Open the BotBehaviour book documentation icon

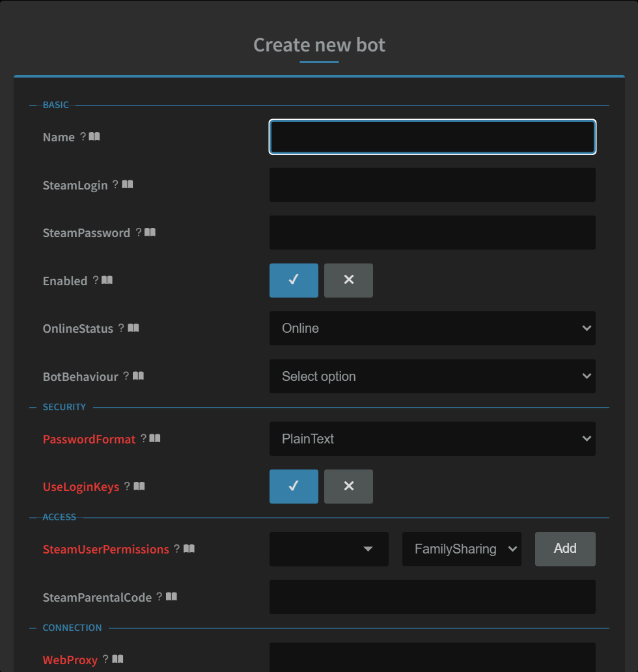click(x=138, y=376)
